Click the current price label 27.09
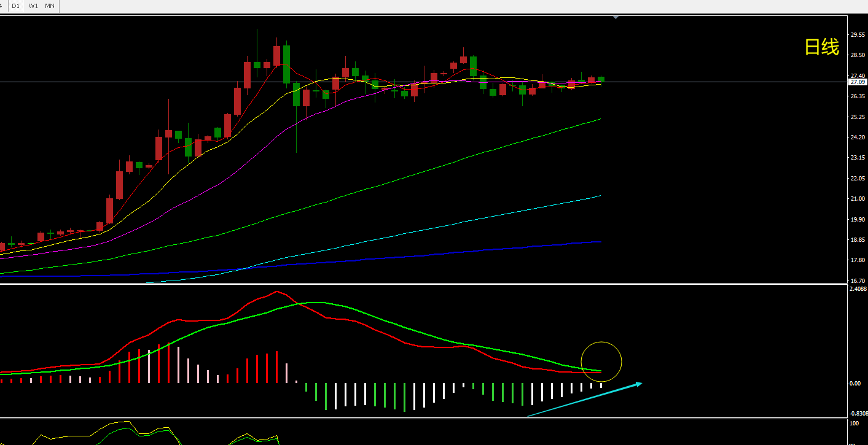The image size is (868, 445). [x=857, y=82]
